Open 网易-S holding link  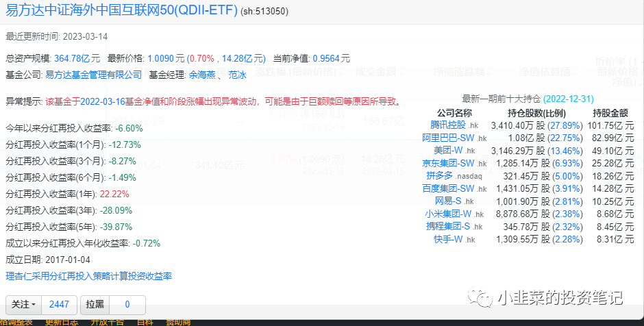(448, 201)
